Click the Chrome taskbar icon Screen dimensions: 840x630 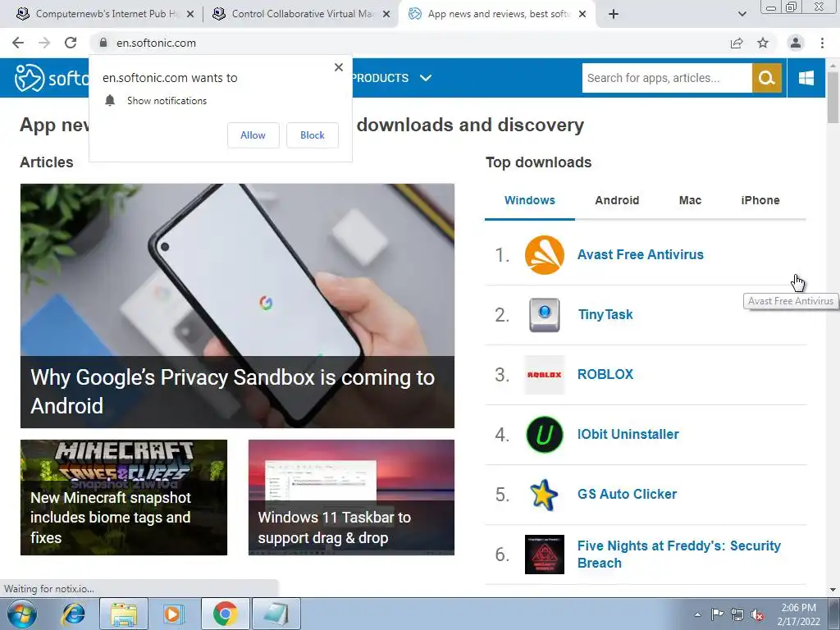coord(225,614)
